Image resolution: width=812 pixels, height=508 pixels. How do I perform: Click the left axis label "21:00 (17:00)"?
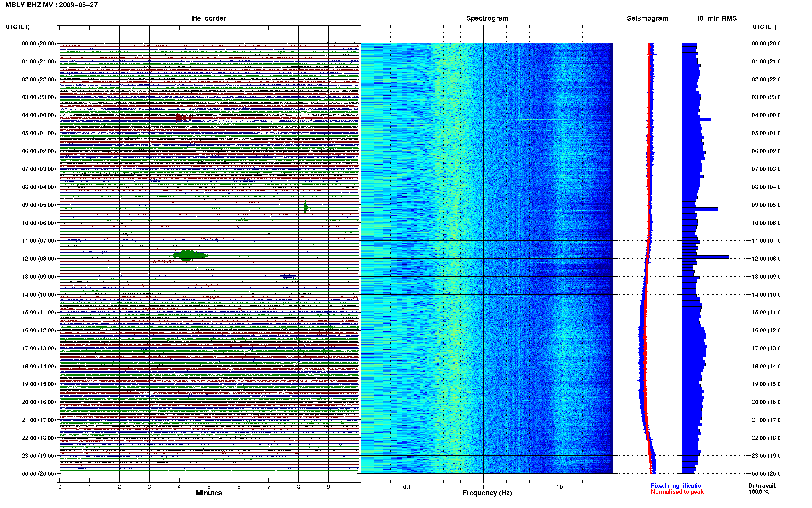point(39,420)
